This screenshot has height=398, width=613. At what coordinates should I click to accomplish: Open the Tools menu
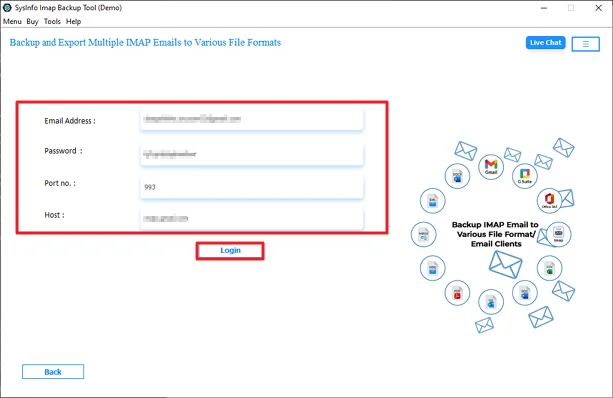tap(52, 22)
